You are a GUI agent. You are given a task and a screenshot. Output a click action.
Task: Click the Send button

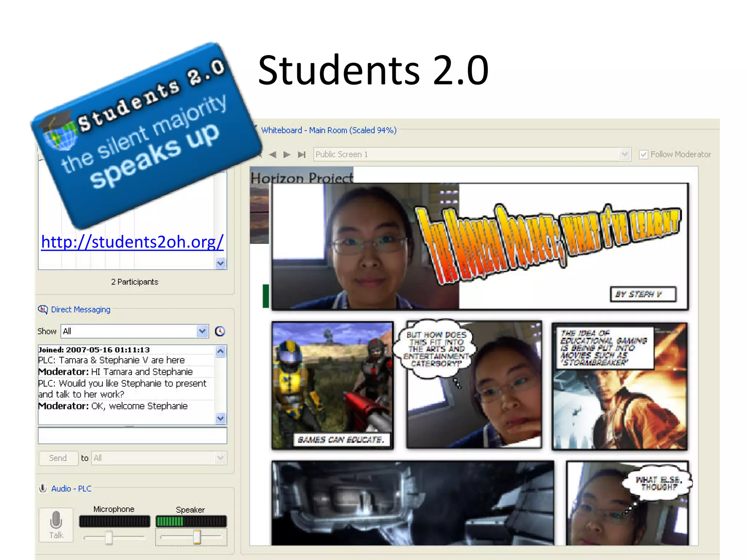[x=58, y=458]
